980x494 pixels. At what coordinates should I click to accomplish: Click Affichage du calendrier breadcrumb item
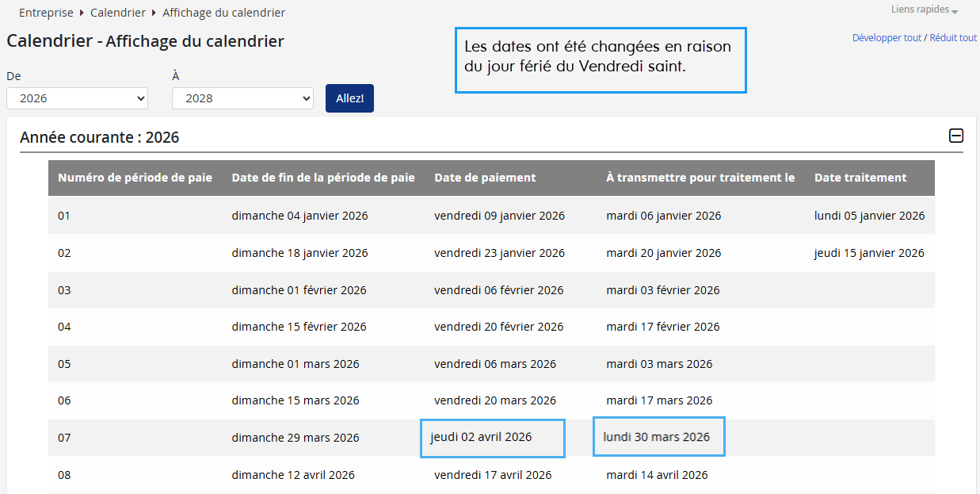click(223, 13)
